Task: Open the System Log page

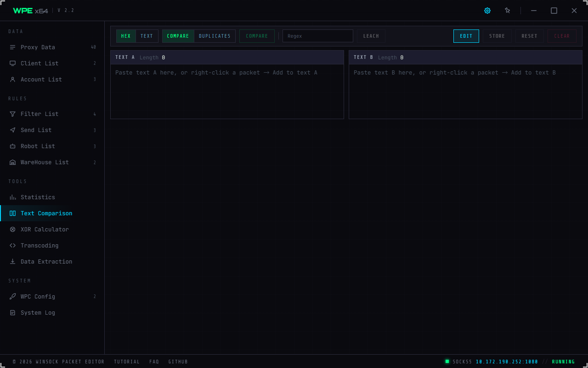Action: pos(52,313)
